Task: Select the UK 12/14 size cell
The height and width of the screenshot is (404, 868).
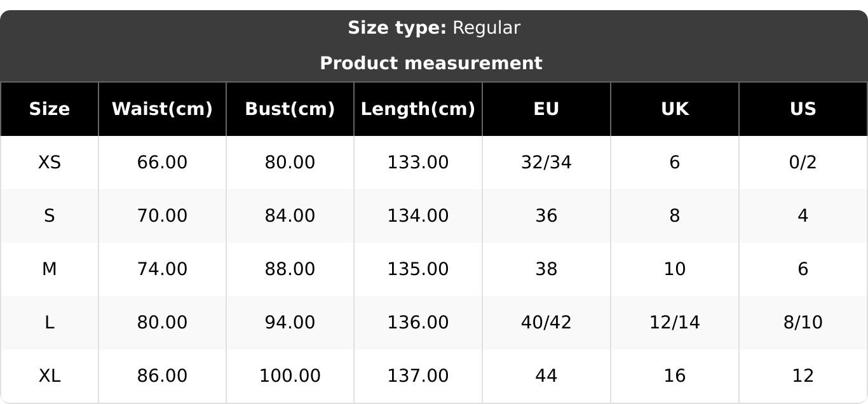Action: (x=674, y=323)
